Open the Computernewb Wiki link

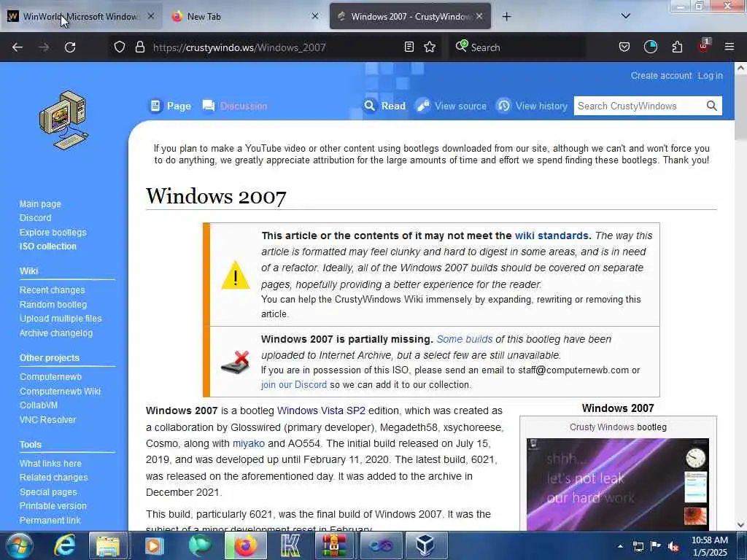pyautogui.click(x=60, y=392)
